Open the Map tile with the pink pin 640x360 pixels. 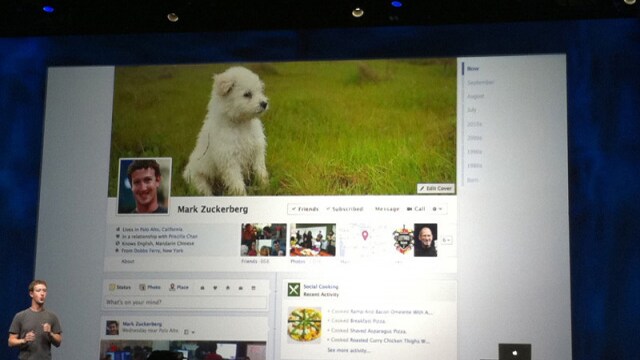(x=363, y=240)
